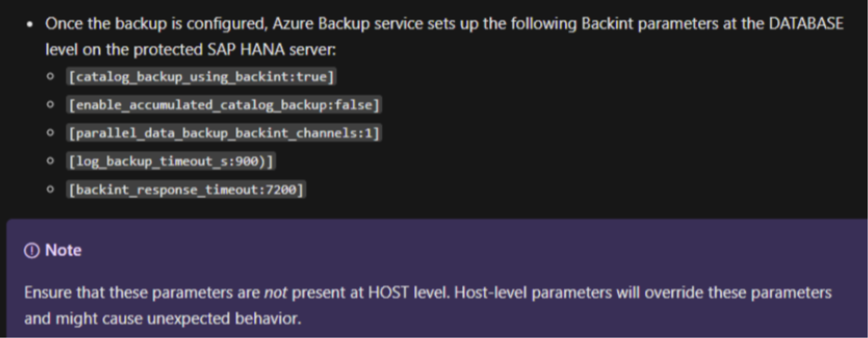Click the word HOST in the note text
The width and height of the screenshot is (868, 338).
(x=388, y=293)
